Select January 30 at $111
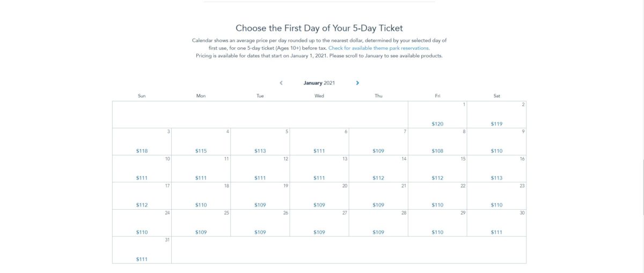Viewport: 644px width, 273px height. [x=496, y=223]
